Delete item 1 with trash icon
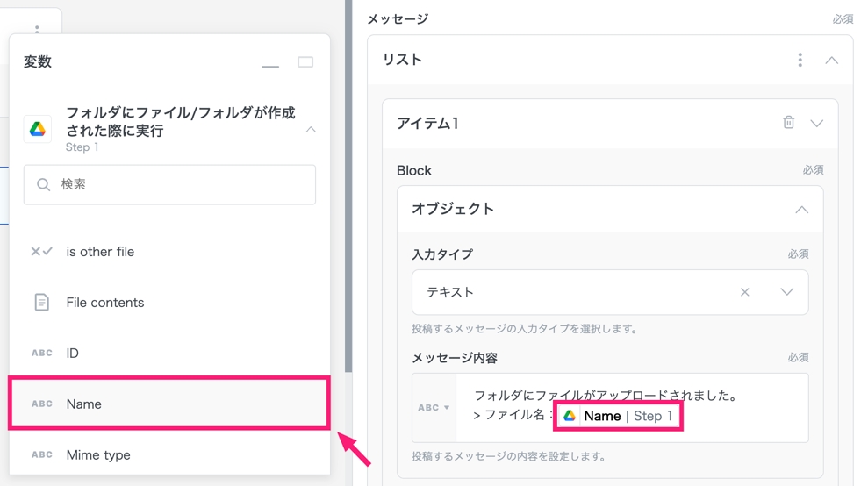The width and height of the screenshot is (868, 486). point(788,123)
